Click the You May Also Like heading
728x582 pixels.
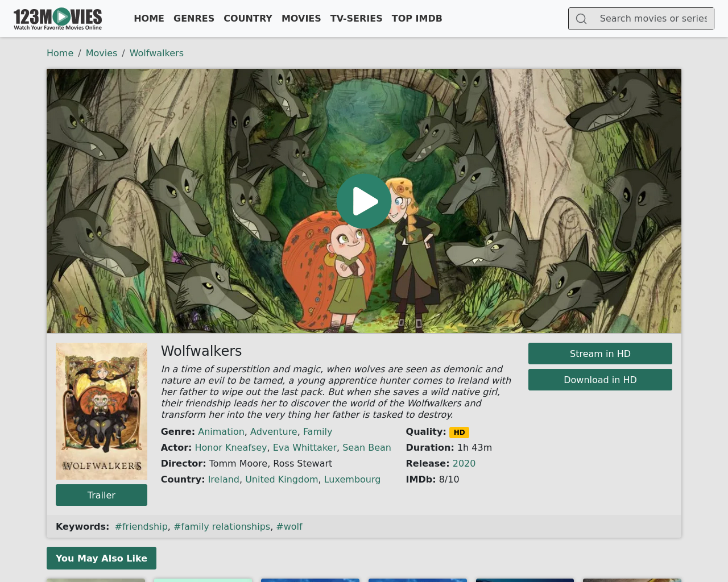pyautogui.click(x=101, y=558)
